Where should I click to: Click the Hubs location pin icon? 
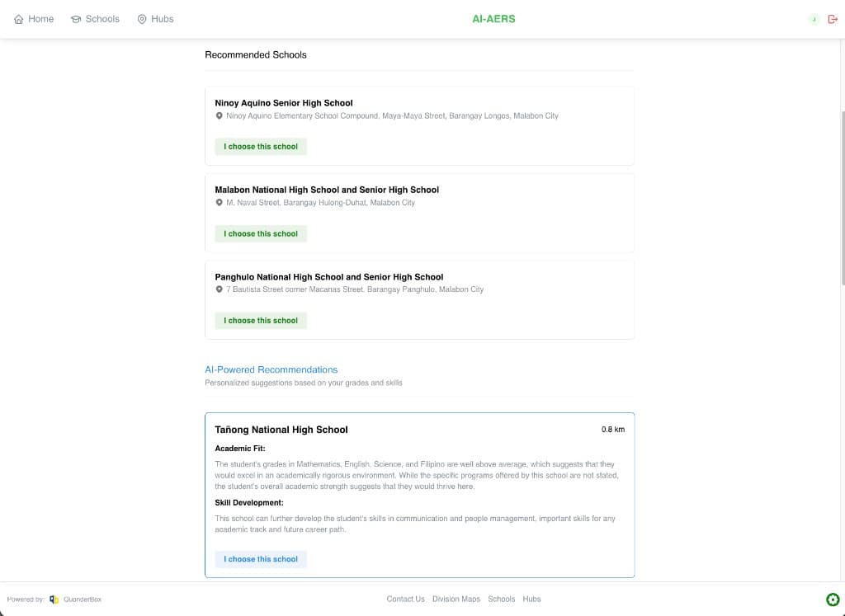click(142, 19)
